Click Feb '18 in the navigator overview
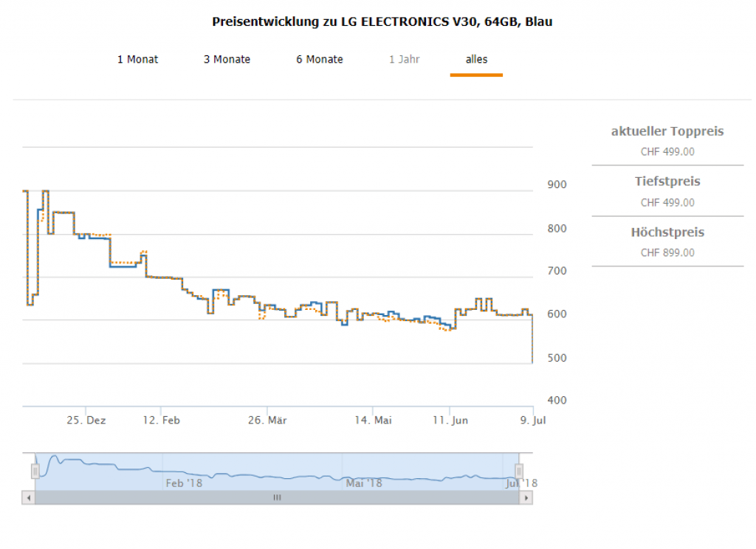756x549 pixels. (184, 483)
